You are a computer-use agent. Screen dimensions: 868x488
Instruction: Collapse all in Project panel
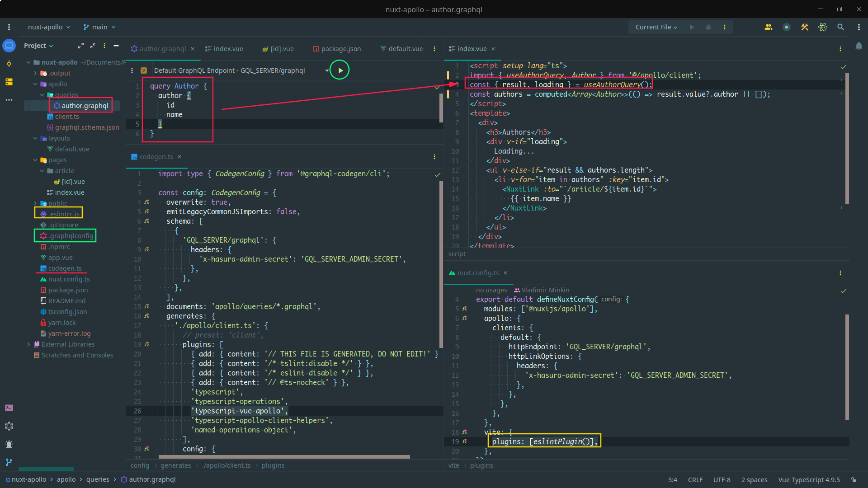click(92, 46)
